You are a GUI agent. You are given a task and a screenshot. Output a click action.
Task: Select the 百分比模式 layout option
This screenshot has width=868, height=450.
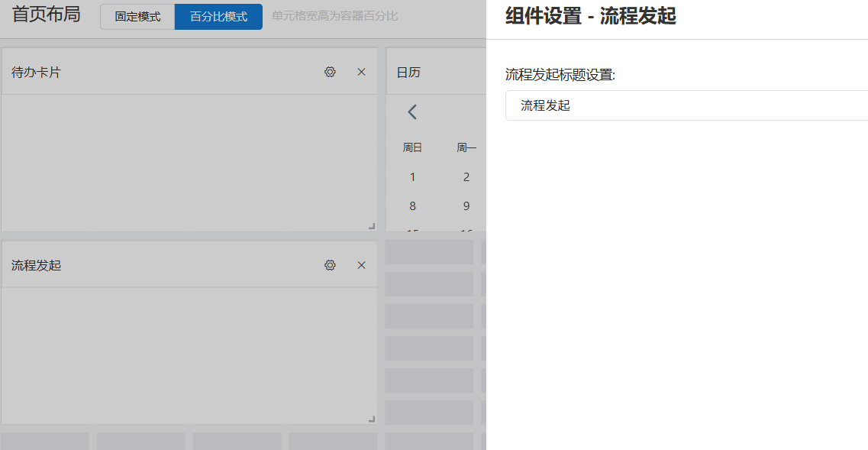coord(218,17)
